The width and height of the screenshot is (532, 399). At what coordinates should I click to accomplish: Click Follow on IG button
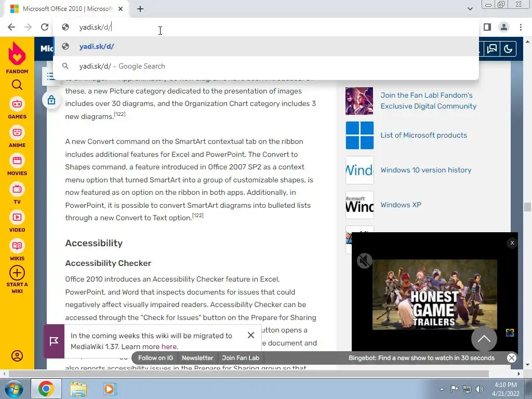(155, 358)
